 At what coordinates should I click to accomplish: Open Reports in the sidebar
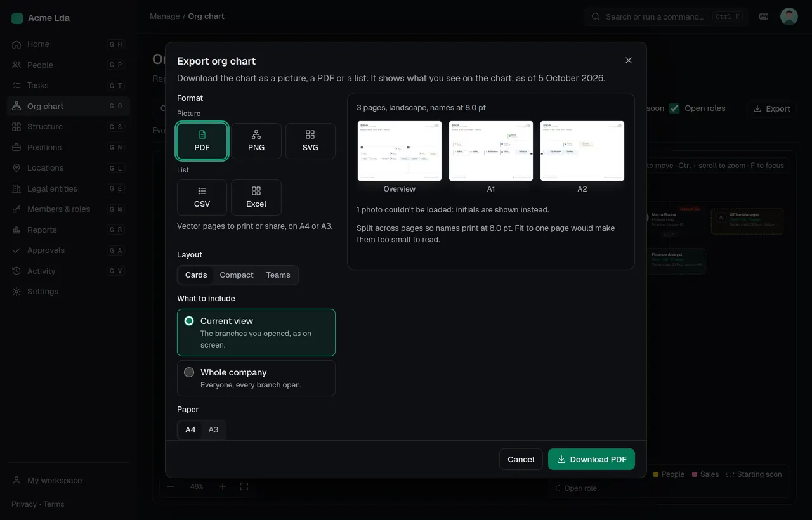tap(69, 230)
